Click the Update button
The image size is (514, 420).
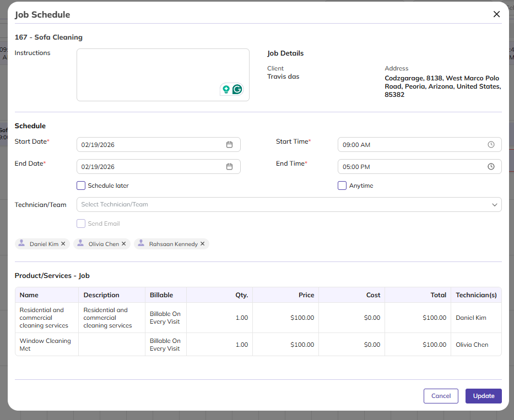click(x=483, y=396)
